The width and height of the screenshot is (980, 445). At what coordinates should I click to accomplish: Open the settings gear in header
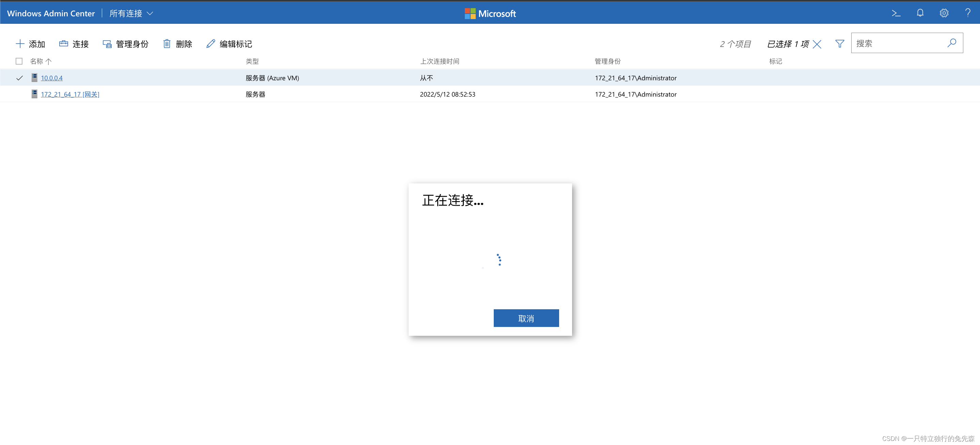(x=944, y=13)
